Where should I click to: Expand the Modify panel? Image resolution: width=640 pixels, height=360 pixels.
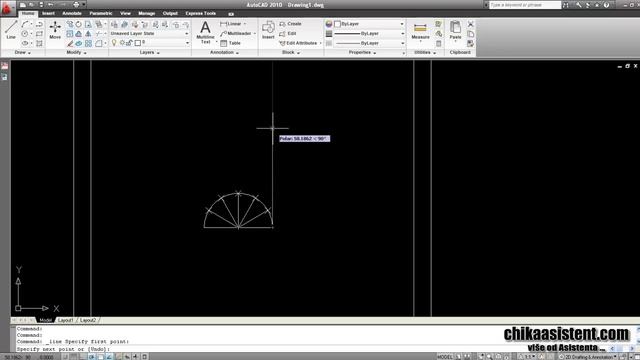point(76,53)
